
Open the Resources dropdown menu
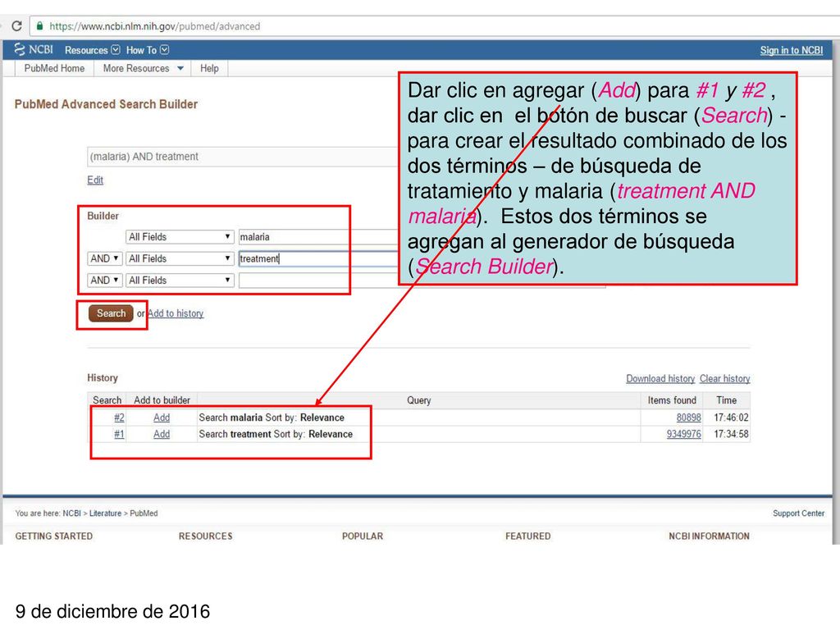[92, 50]
